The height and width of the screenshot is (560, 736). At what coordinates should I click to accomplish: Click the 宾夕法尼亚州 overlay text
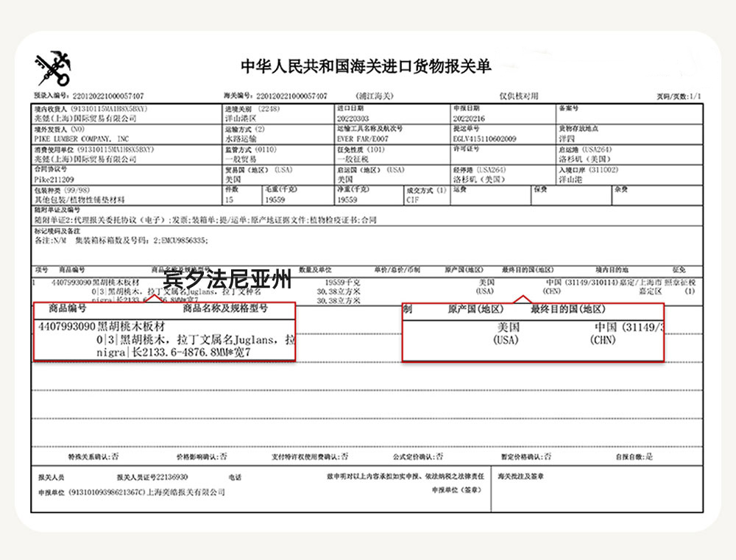227,280
